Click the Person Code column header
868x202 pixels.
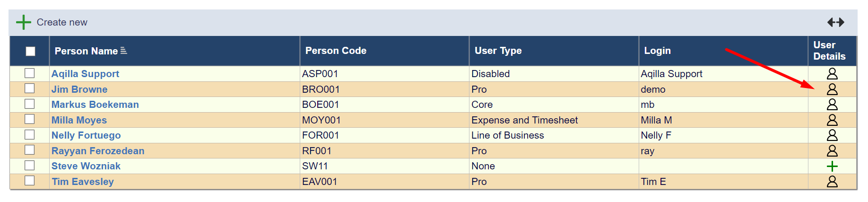[336, 51]
